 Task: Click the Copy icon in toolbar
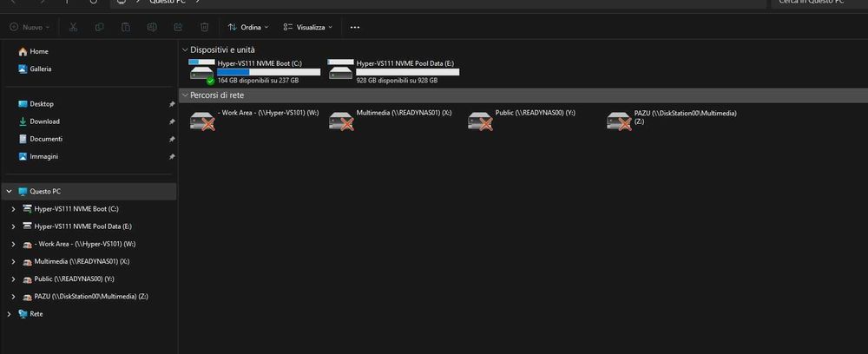100,27
